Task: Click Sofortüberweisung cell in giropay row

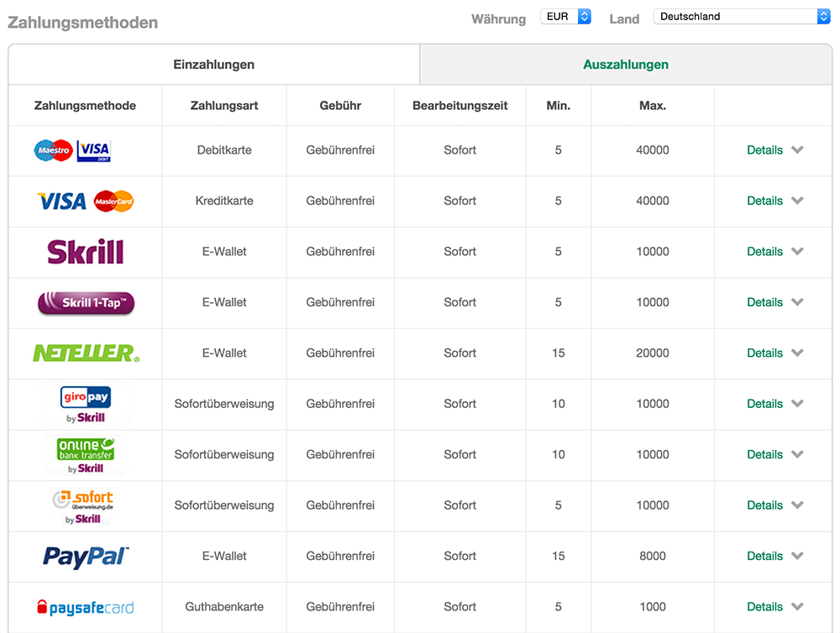Action: coord(224,404)
